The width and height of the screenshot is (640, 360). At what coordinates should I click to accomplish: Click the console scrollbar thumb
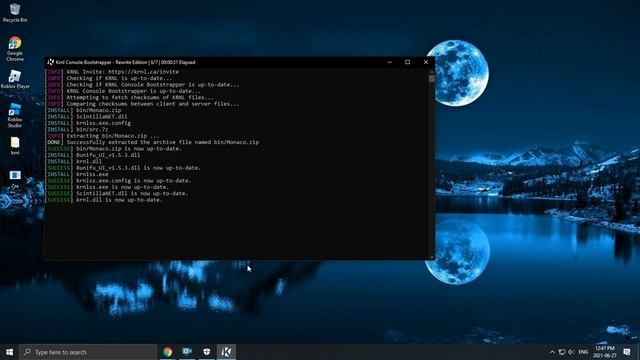coord(431,78)
